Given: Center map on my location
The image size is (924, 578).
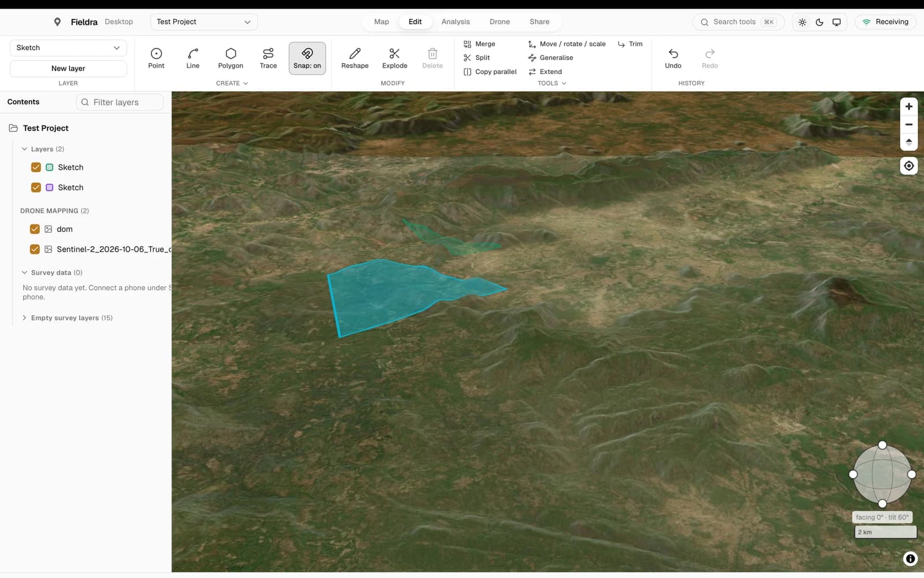Looking at the screenshot, I should [909, 166].
